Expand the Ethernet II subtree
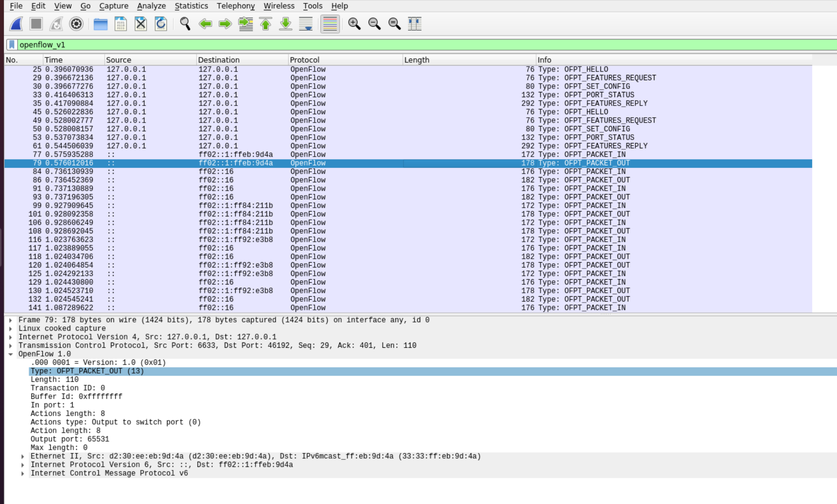Image resolution: width=837 pixels, height=504 pixels. point(22,456)
